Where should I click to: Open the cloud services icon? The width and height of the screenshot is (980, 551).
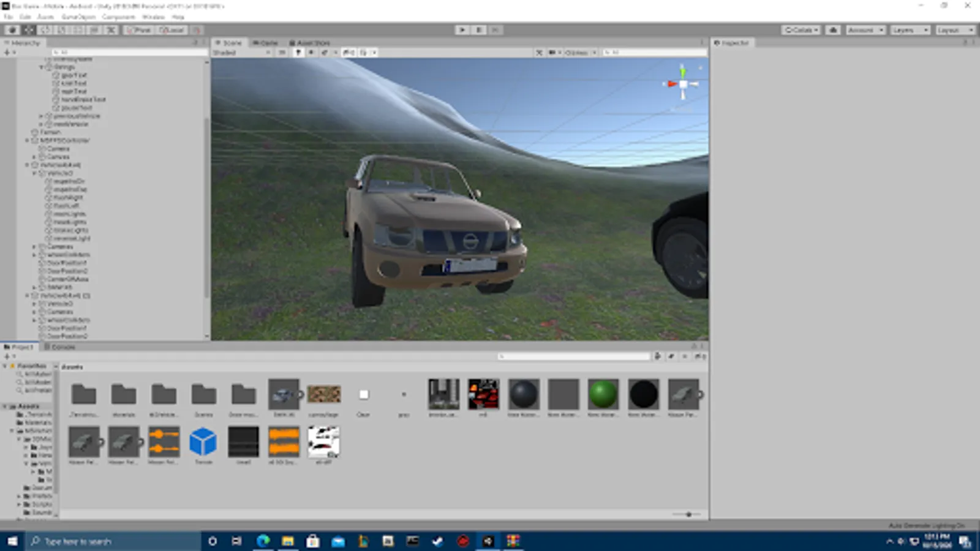tap(833, 30)
